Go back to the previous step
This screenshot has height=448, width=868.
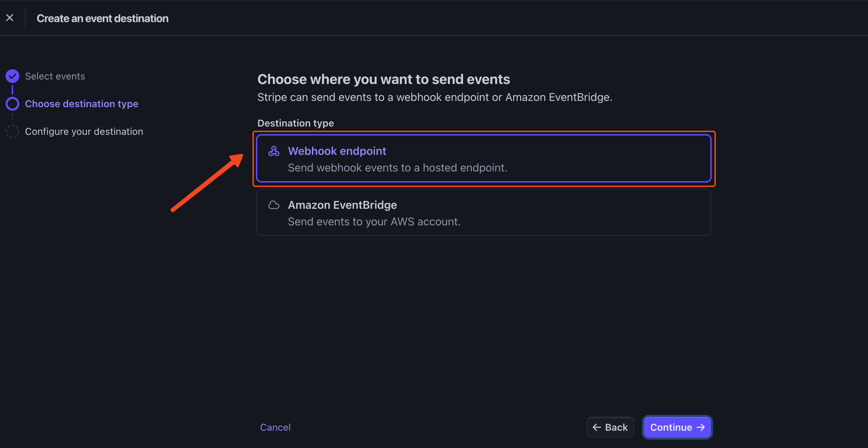point(610,427)
